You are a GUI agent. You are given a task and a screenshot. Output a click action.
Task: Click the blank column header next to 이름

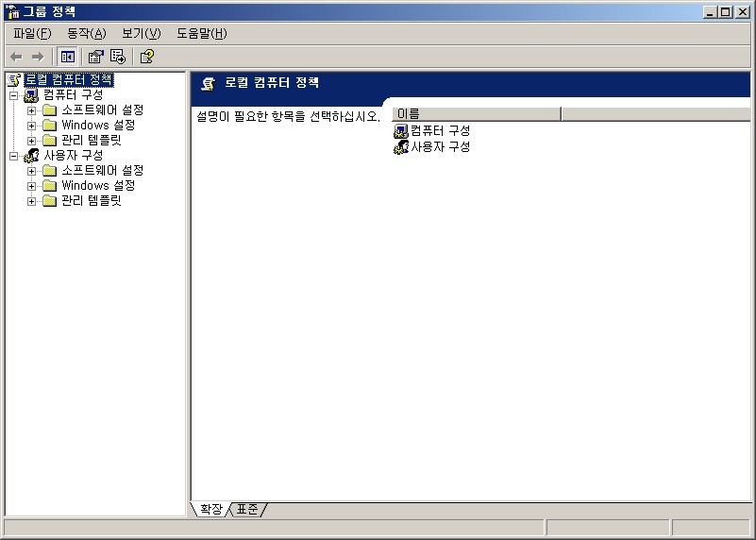(656, 114)
